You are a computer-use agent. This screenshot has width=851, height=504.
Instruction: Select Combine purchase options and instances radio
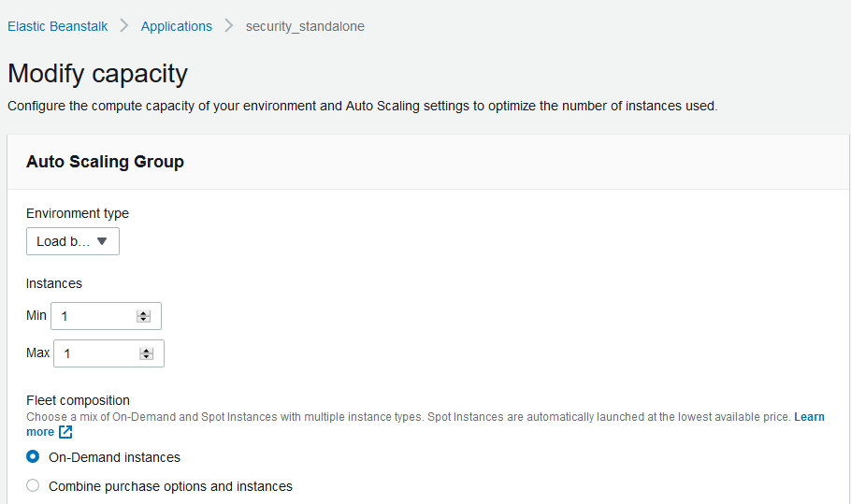tap(33, 485)
